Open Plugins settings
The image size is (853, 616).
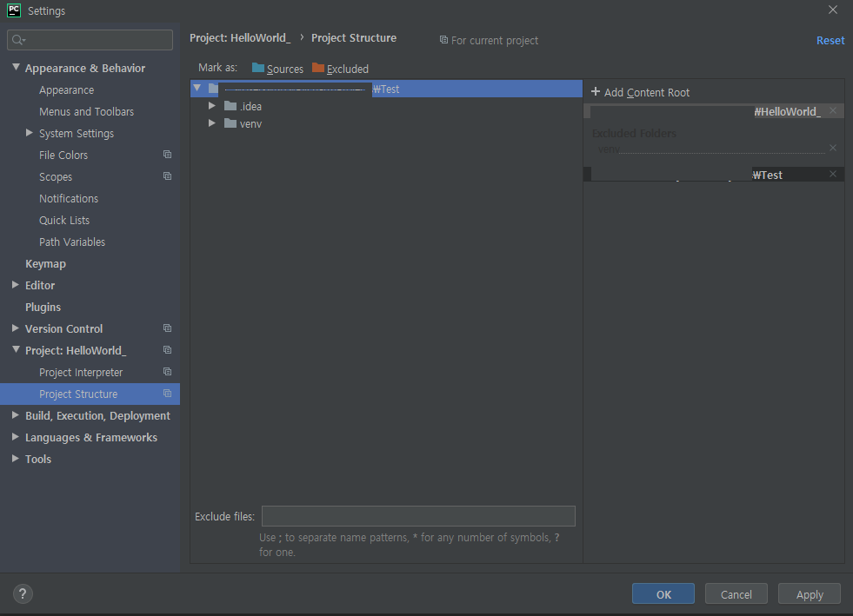coord(43,308)
